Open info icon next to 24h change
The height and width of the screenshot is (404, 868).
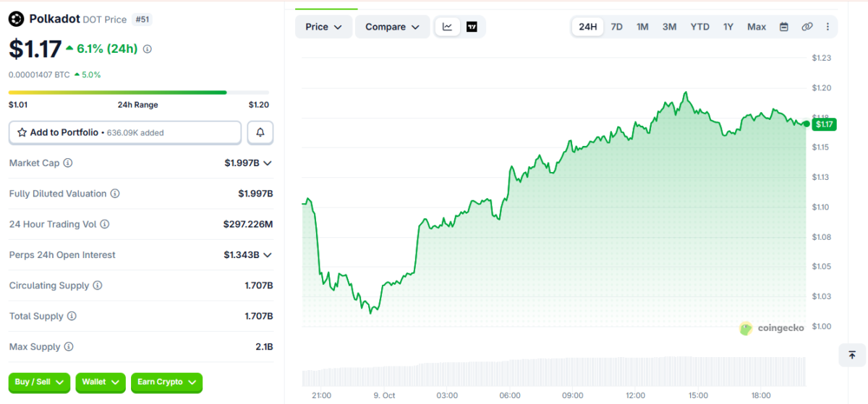pyautogui.click(x=148, y=49)
